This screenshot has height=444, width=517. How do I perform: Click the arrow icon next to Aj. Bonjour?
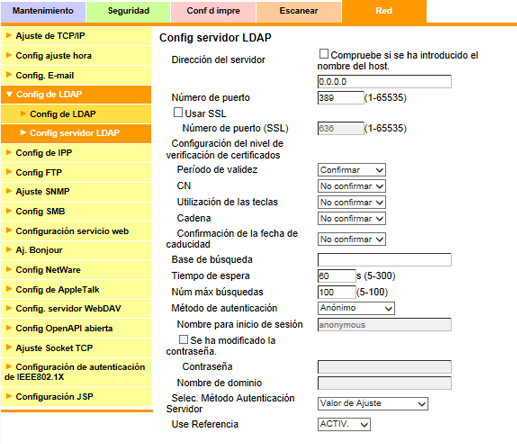[x=9, y=249]
